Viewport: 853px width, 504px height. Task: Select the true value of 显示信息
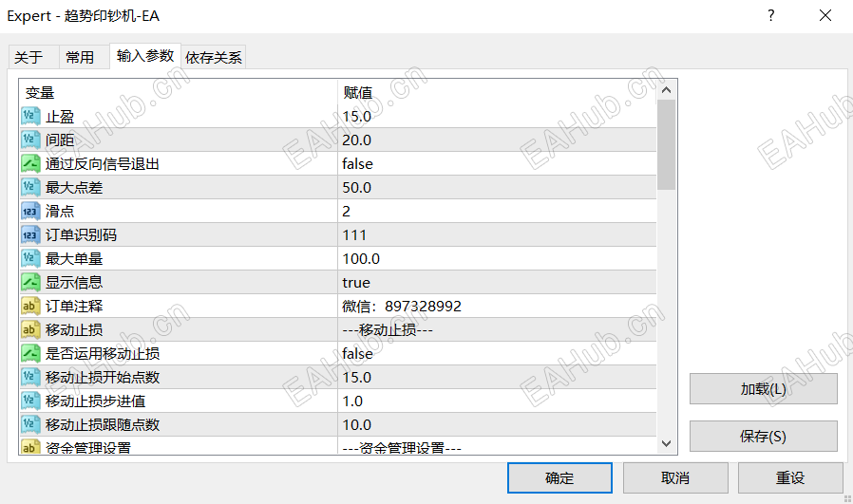point(356,283)
